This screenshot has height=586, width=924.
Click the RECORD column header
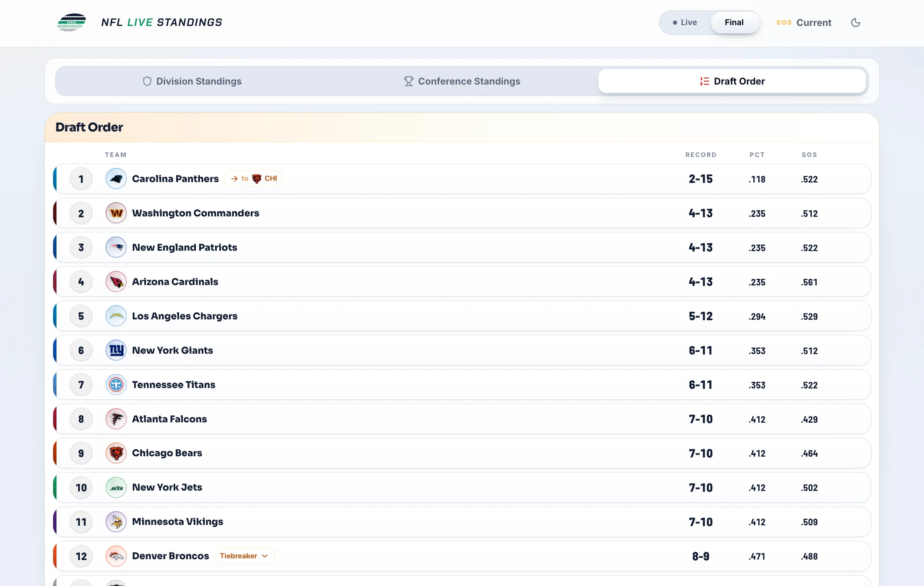click(701, 155)
